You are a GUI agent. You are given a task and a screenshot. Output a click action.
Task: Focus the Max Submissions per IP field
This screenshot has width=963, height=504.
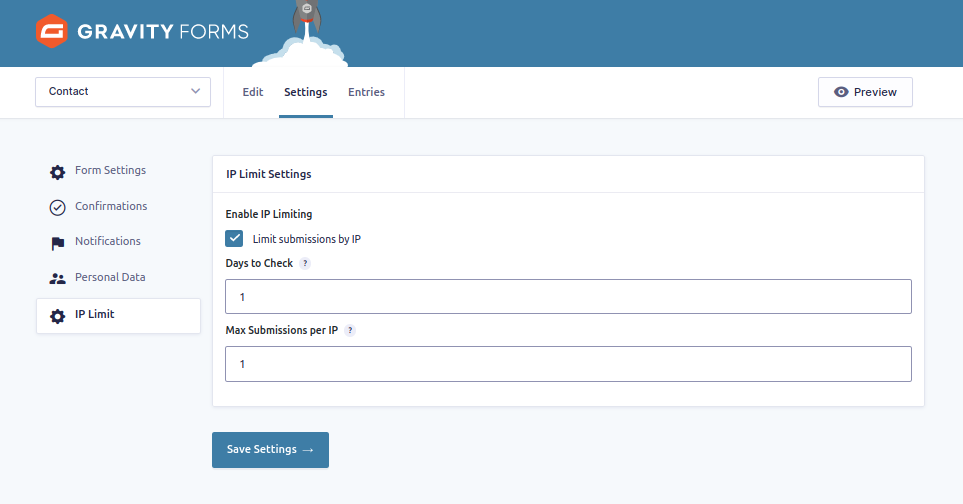pyautogui.click(x=568, y=364)
